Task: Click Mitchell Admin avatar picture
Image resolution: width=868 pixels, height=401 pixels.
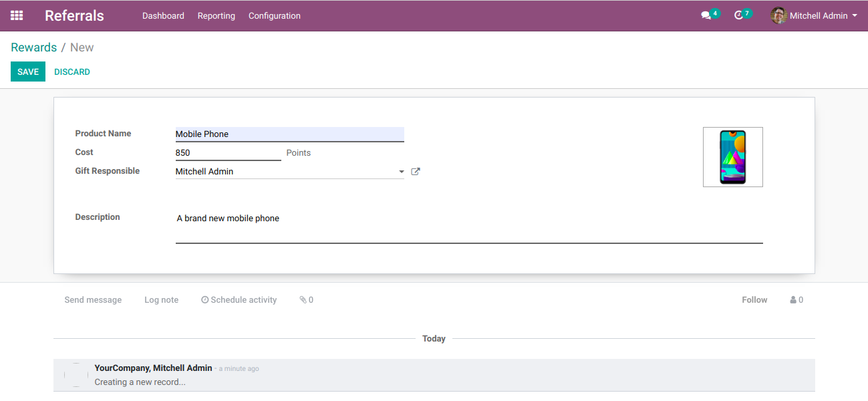Action: pos(778,15)
